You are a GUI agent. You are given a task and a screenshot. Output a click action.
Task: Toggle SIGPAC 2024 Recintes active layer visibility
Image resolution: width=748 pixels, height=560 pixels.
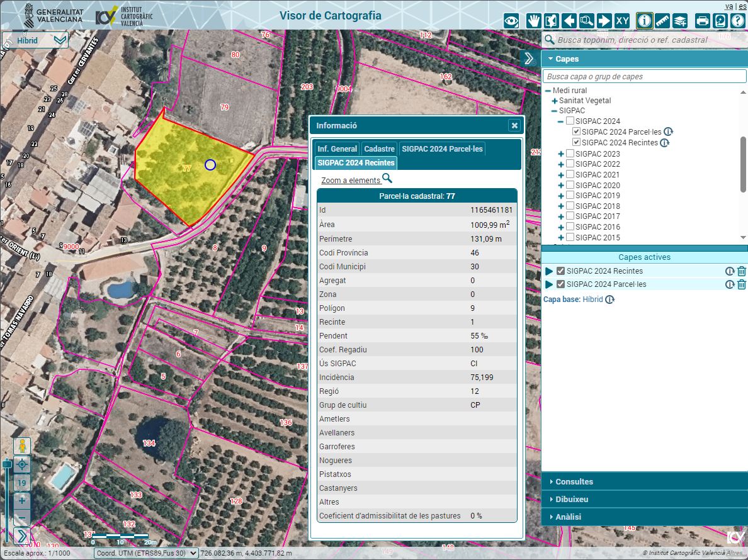click(560, 271)
